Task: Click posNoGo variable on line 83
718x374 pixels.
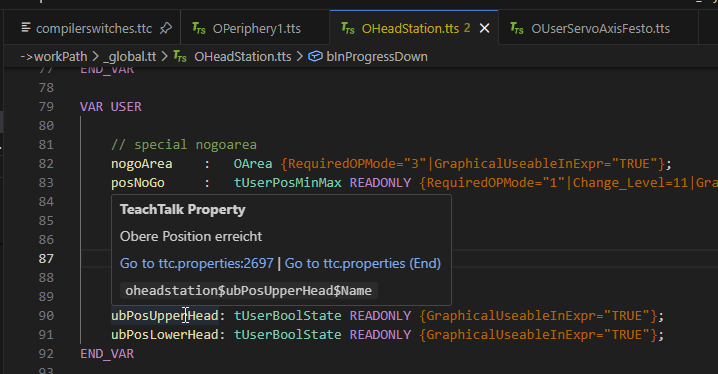Action: (x=138, y=183)
